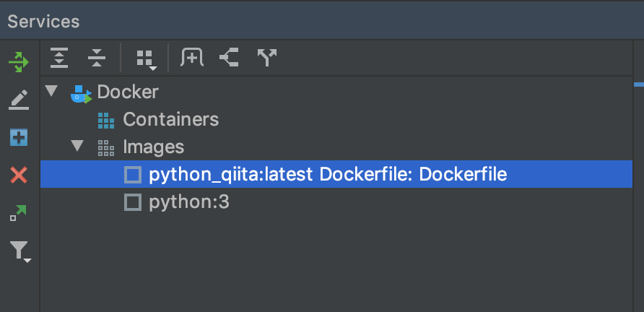Open the Filter funnel dropdown

coord(20,251)
